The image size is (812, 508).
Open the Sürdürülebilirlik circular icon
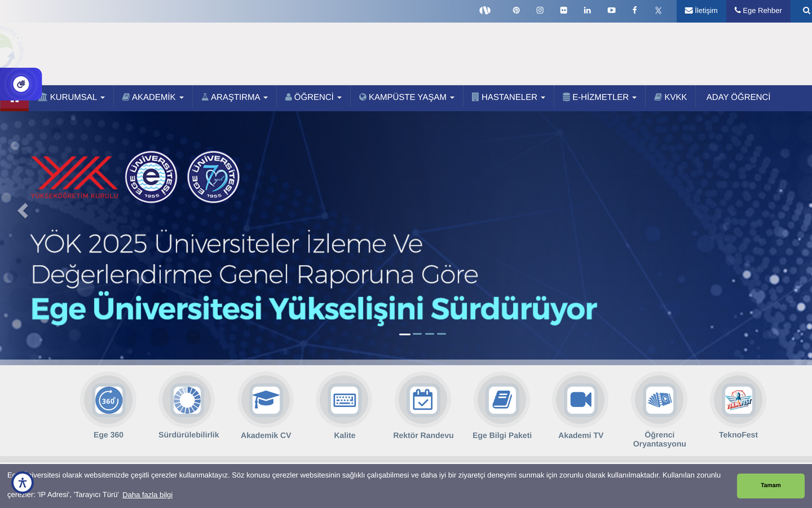tap(187, 400)
